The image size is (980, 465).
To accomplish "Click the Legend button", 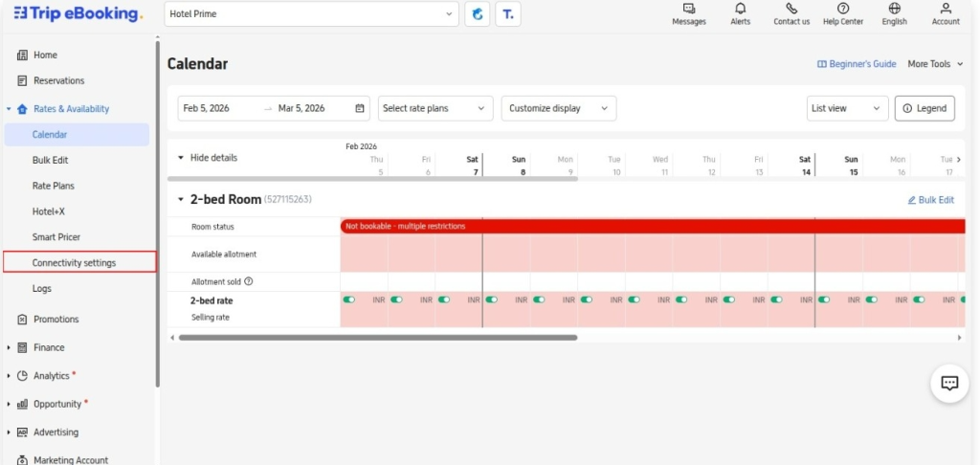I will [924, 108].
